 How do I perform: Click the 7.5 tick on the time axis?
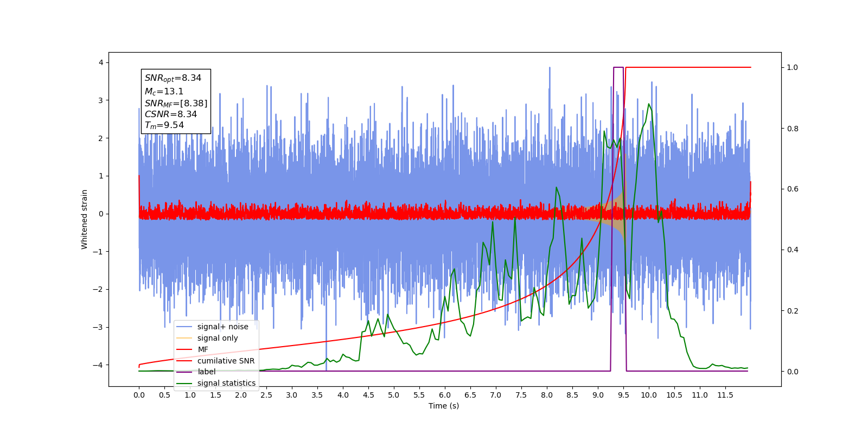click(521, 395)
